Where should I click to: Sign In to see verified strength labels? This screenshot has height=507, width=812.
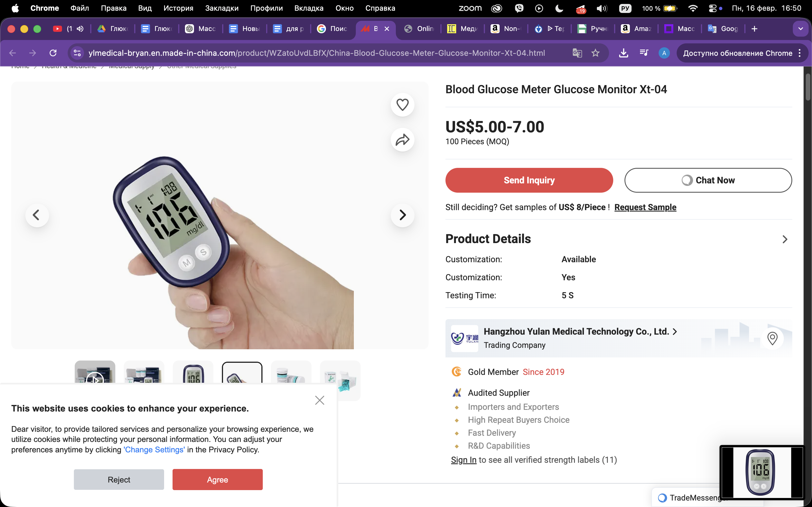click(x=464, y=460)
